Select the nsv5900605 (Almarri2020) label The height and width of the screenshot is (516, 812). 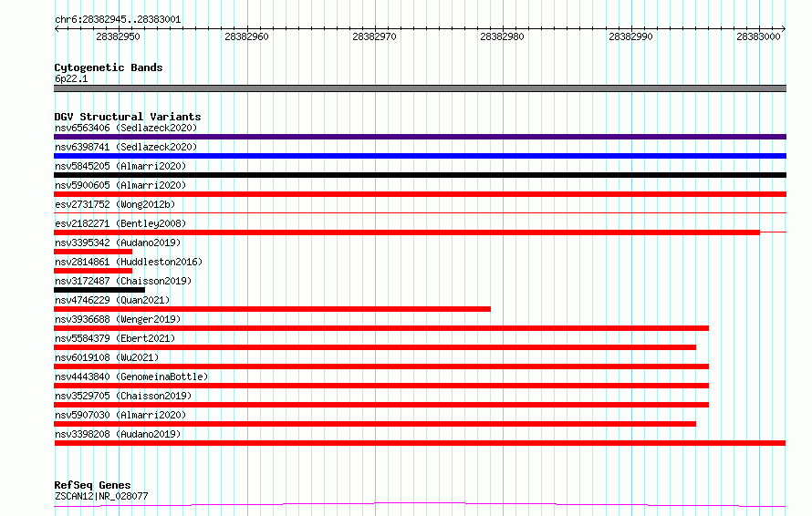120,185
